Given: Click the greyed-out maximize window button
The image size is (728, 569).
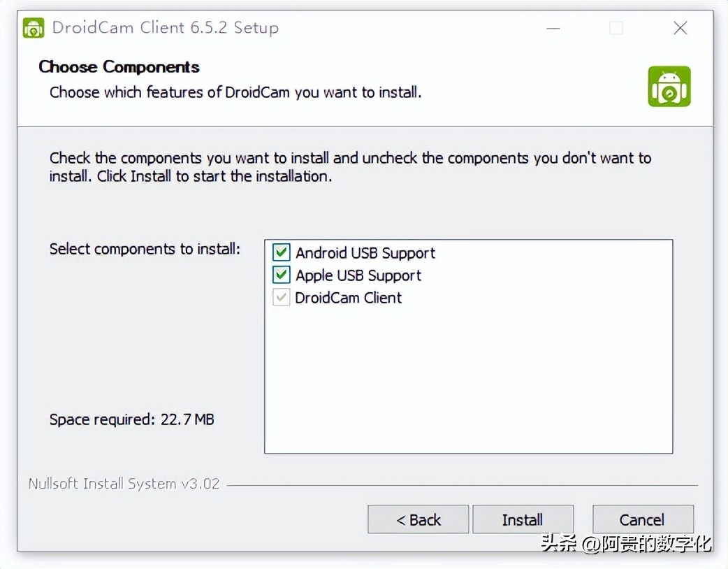Looking at the screenshot, I should (616, 28).
